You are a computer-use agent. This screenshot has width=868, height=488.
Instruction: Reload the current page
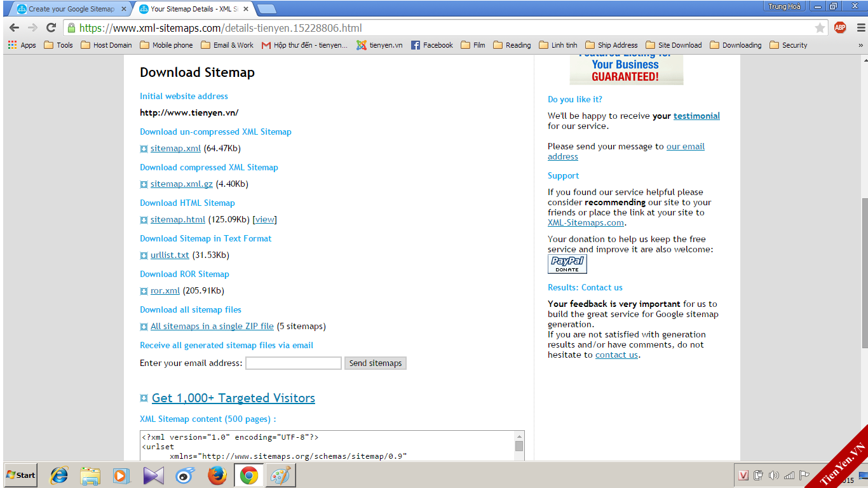tap(51, 28)
